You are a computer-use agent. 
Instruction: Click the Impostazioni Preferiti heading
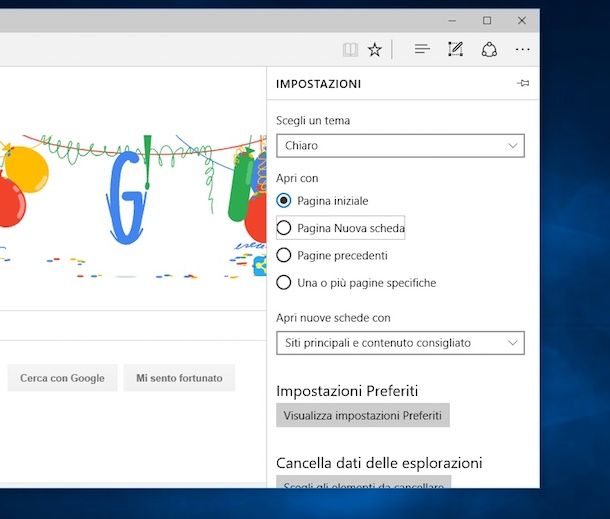tap(347, 391)
